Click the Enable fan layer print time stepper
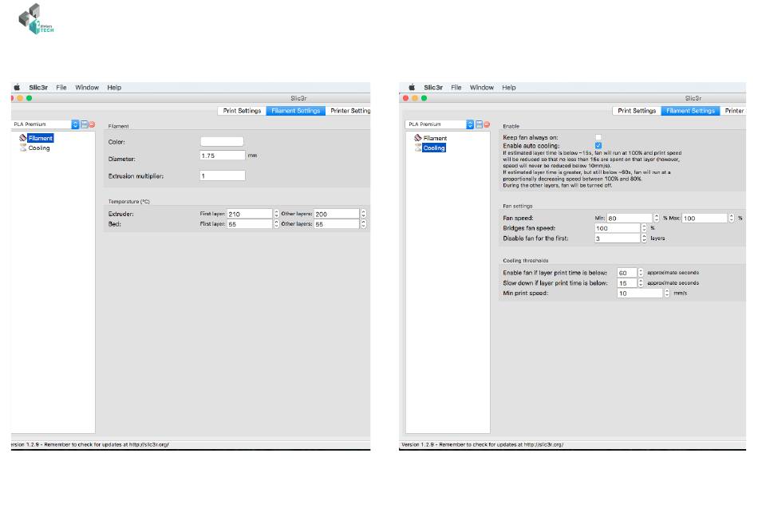This screenshot has height=532, width=758. 641,273
